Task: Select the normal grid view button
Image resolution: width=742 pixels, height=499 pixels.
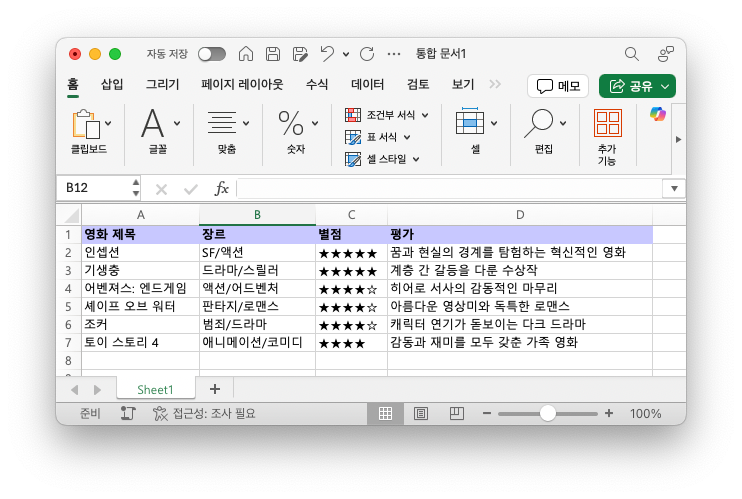Action: pyautogui.click(x=385, y=413)
